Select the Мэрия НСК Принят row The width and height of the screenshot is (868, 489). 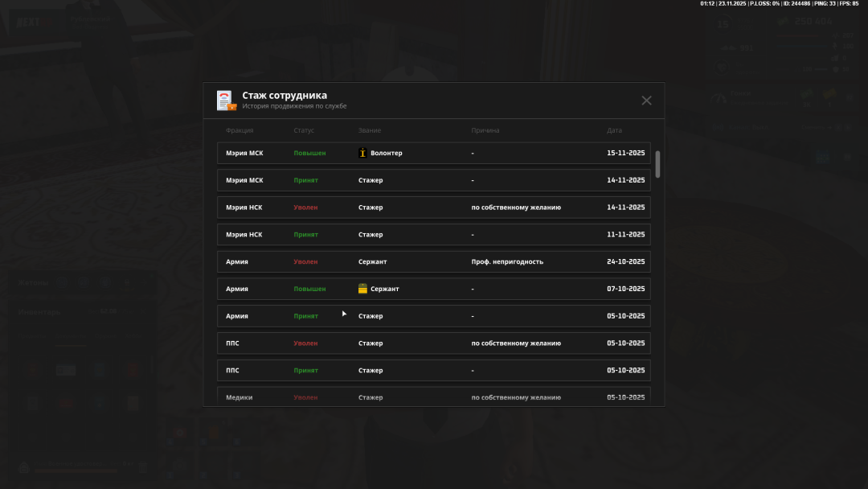tap(433, 235)
